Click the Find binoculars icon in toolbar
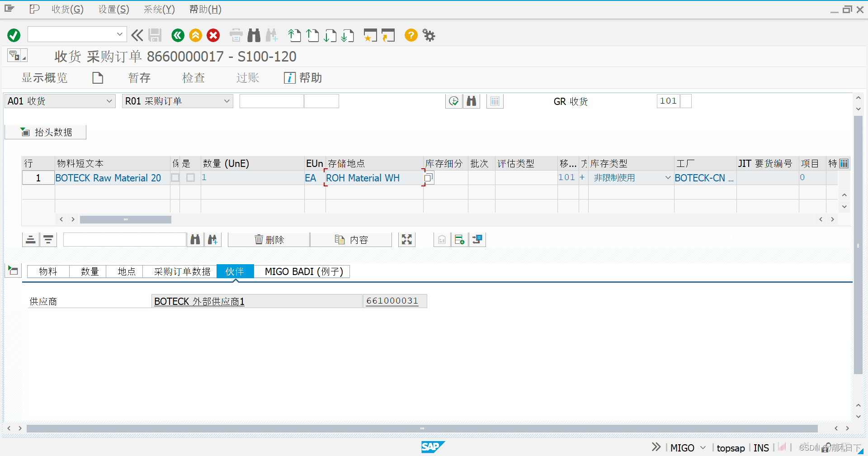This screenshot has height=456, width=868. (254, 35)
